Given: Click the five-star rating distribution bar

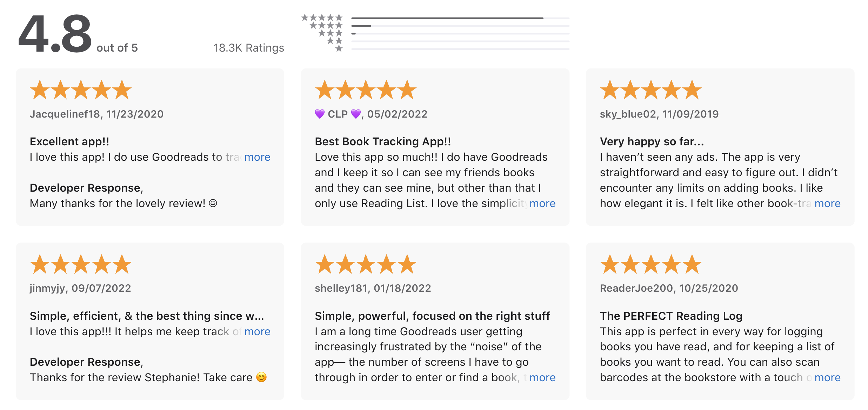Looking at the screenshot, I should point(460,18).
